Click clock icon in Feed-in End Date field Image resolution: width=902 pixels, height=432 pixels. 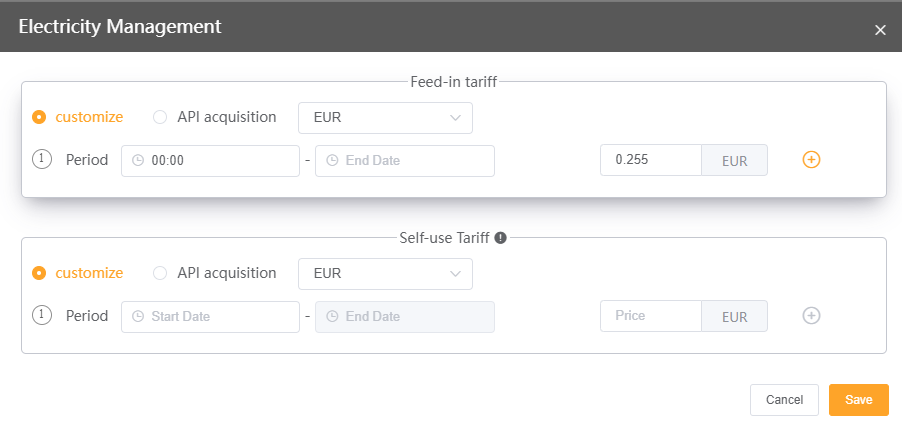pos(332,161)
